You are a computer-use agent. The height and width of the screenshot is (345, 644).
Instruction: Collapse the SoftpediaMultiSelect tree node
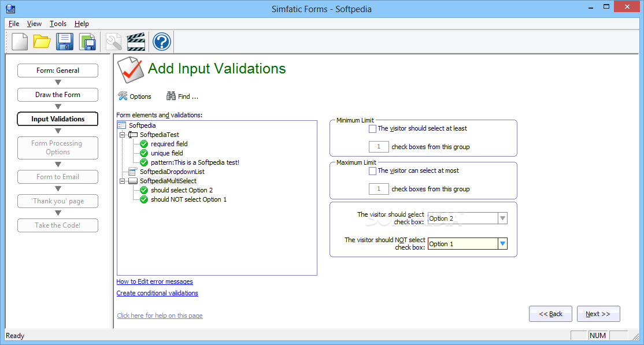pyautogui.click(x=121, y=181)
